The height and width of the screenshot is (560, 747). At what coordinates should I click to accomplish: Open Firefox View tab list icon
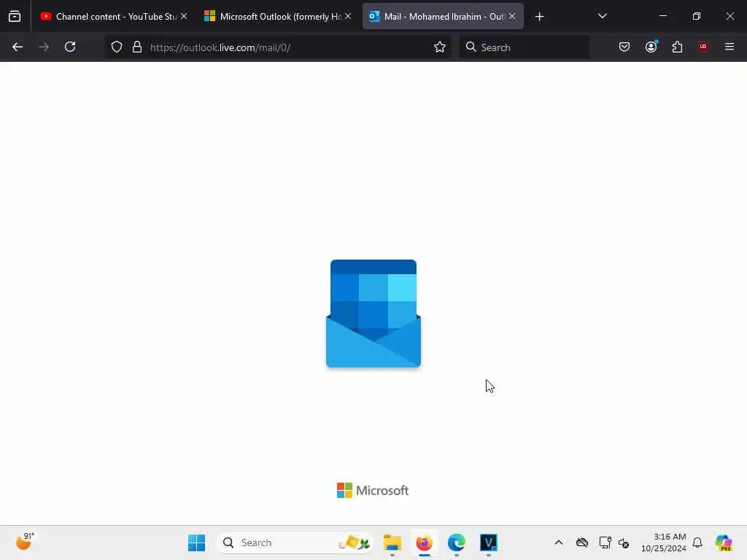[x=15, y=16]
